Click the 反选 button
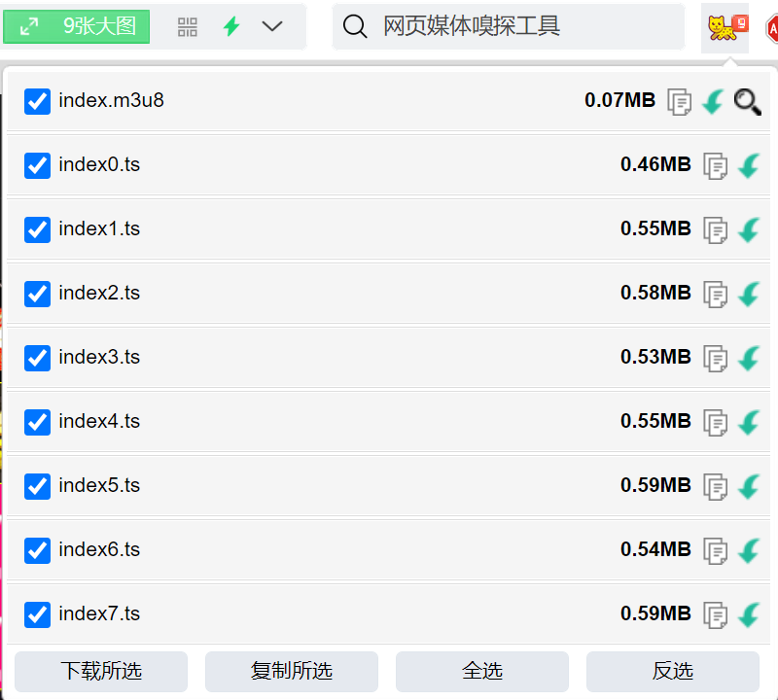Image resolution: width=778 pixels, height=700 pixels. point(673,671)
